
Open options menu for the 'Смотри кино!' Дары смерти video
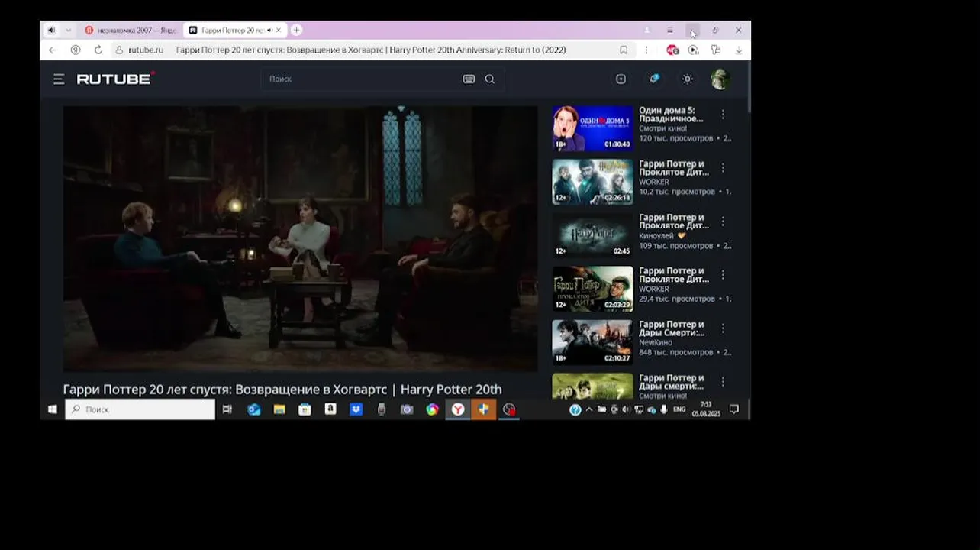click(723, 381)
